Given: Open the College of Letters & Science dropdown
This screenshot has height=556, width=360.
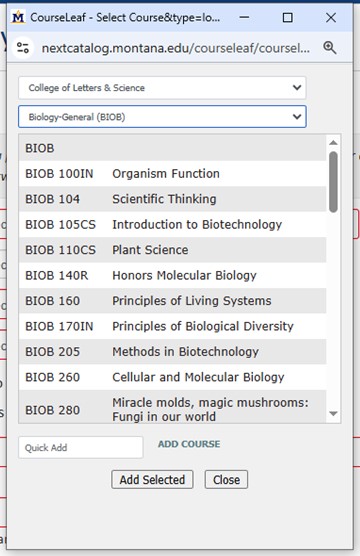Looking at the screenshot, I should click(x=162, y=88).
